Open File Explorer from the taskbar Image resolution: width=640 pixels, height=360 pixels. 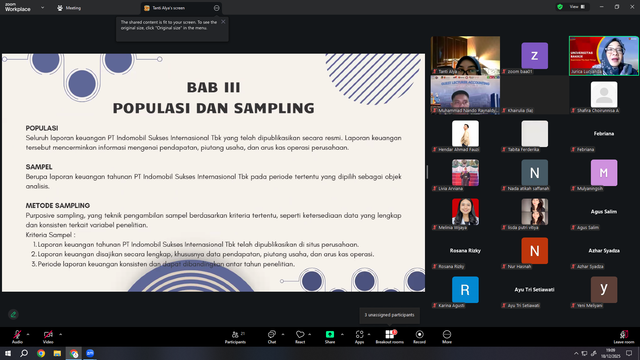[x=57, y=353]
